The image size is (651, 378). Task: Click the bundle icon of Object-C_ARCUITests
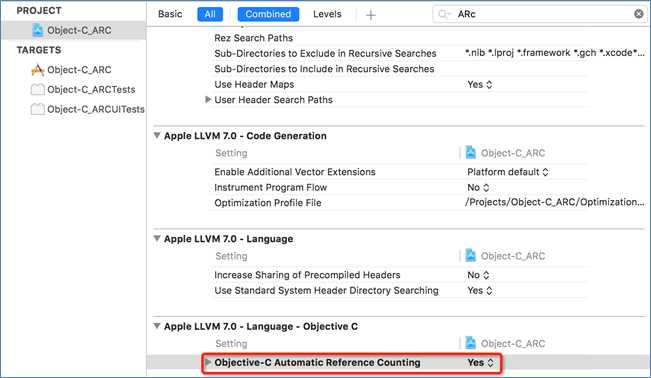click(x=37, y=109)
